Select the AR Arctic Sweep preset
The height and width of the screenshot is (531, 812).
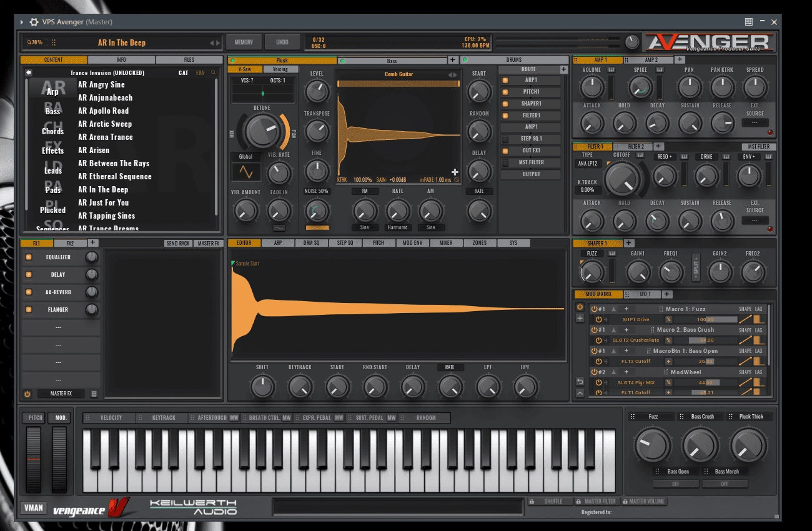105,124
